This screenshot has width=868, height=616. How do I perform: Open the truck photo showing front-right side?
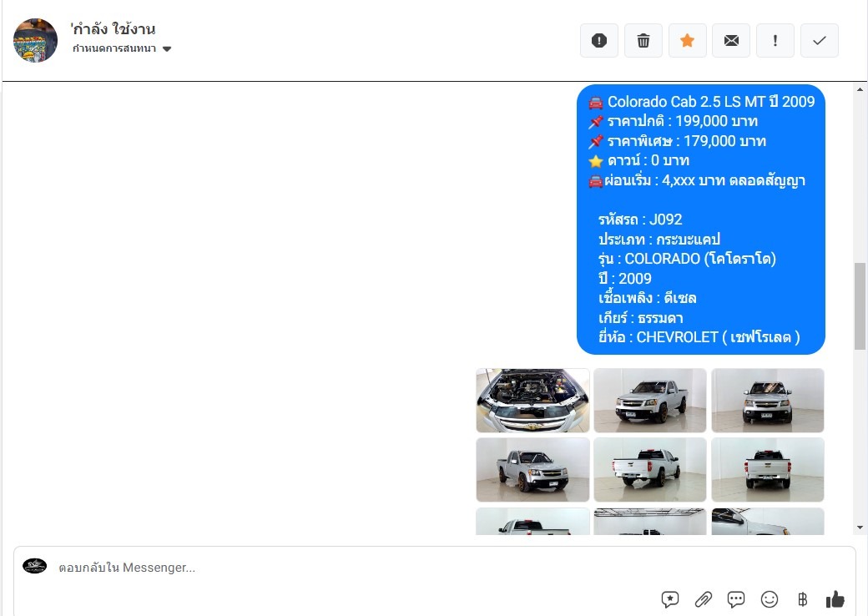[532, 470]
